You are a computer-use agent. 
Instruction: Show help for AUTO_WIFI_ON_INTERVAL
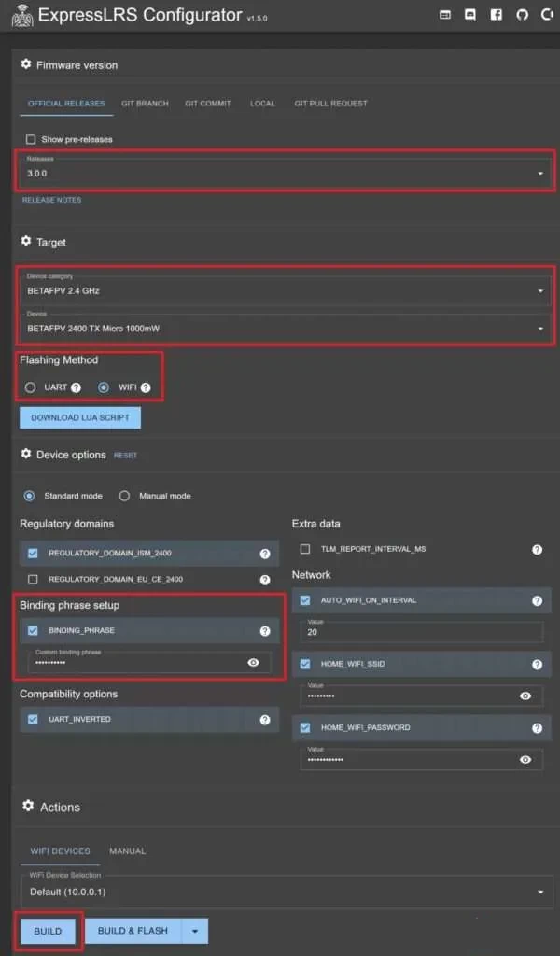(537, 601)
